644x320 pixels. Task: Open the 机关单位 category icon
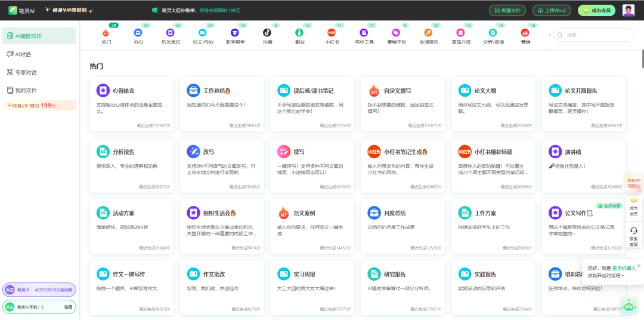click(x=170, y=32)
